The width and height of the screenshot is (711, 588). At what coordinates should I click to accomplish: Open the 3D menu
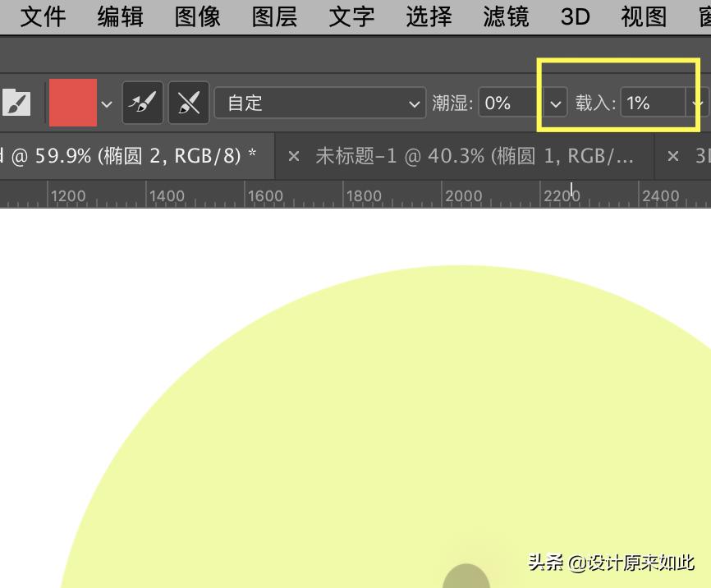pos(575,16)
